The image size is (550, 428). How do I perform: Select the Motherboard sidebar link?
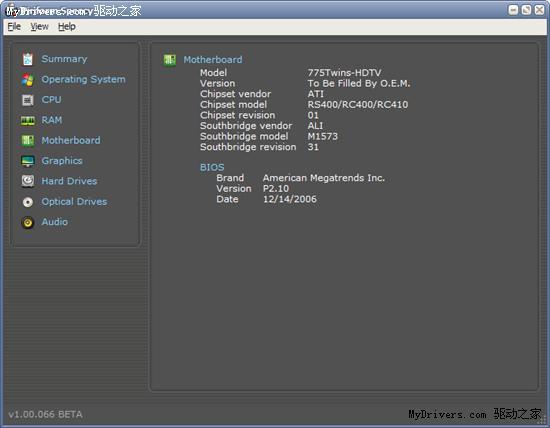coord(71,140)
